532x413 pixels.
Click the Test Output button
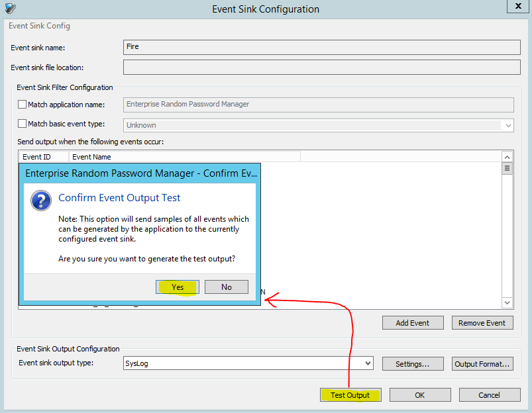(x=350, y=395)
